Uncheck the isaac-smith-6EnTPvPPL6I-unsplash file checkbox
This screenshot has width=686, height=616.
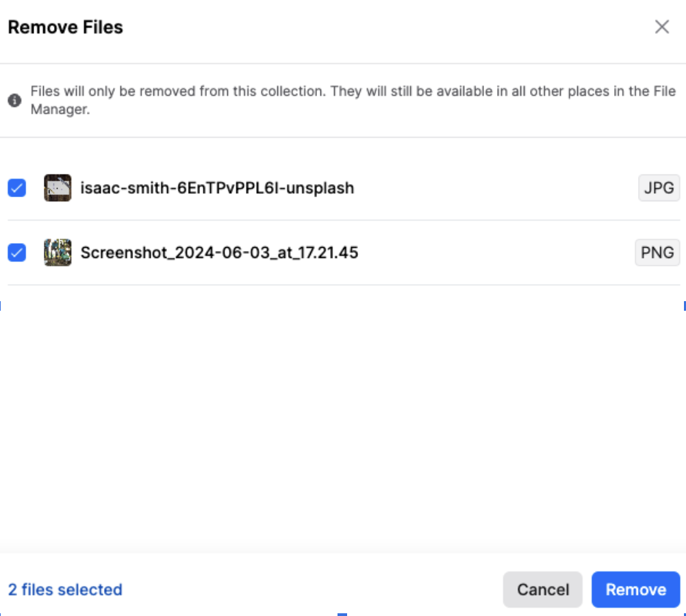tap(16, 188)
